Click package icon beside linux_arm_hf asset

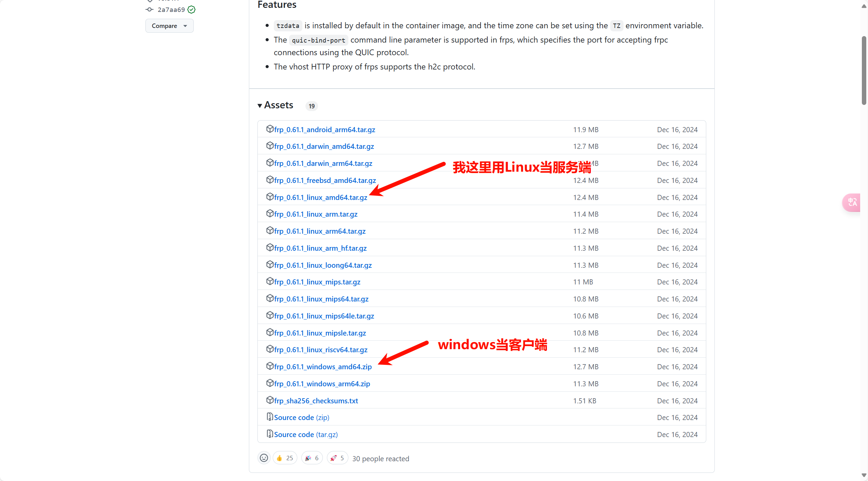click(x=270, y=247)
